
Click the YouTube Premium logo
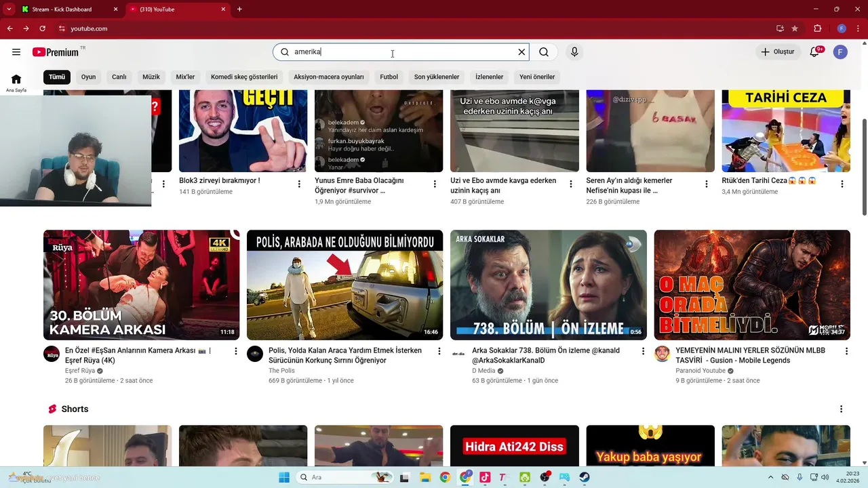tap(56, 52)
